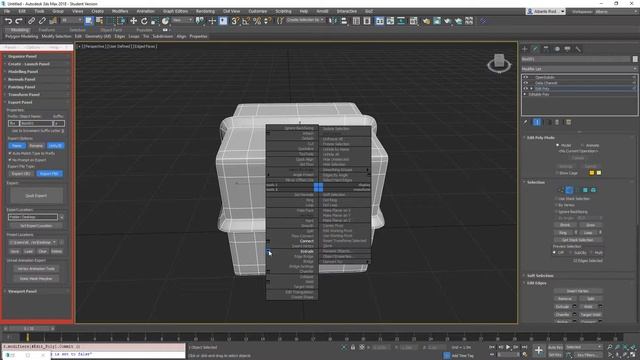This screenshot has width=640, height=360.
Task: Open the Create command panel tab
Action: (525, 49)
